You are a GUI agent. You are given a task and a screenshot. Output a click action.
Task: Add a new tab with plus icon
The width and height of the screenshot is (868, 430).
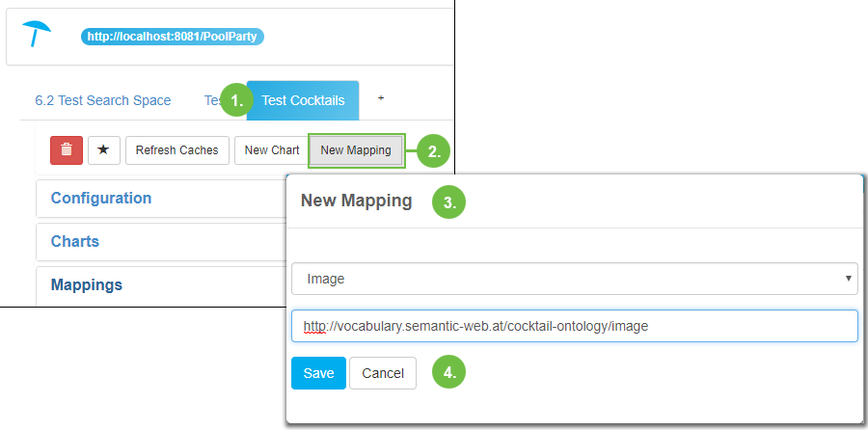[381, 98]
